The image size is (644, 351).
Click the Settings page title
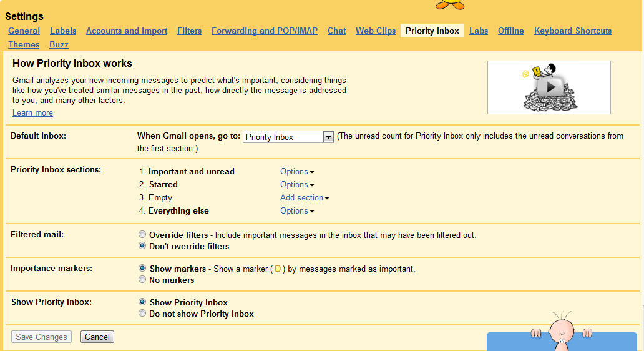24,16
